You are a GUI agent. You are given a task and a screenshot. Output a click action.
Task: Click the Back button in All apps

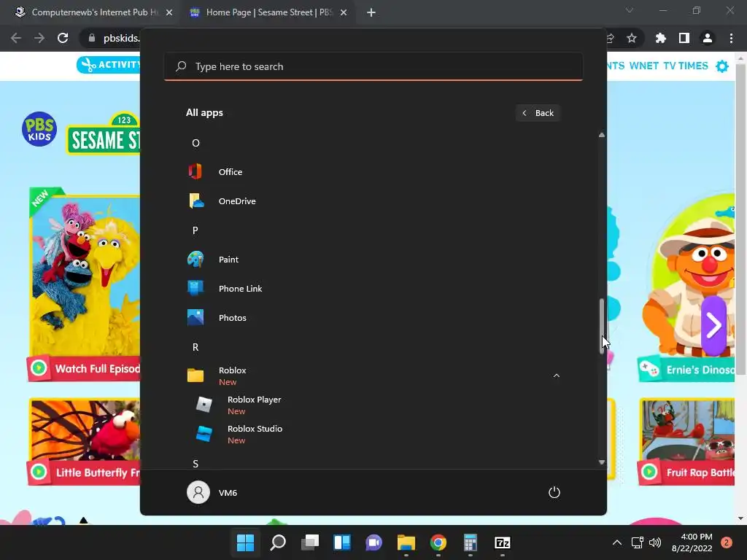point(538,113)
